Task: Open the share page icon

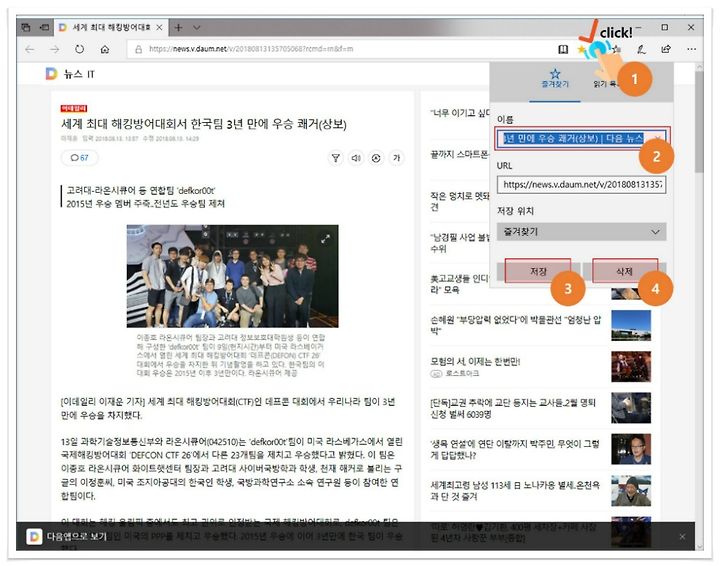Action: (666, 49)
